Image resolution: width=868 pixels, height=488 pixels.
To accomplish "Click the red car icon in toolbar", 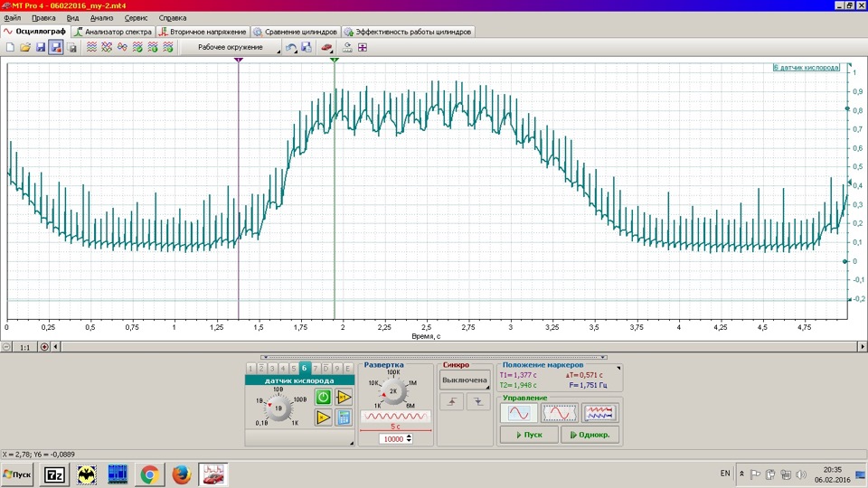I will 327,48.
